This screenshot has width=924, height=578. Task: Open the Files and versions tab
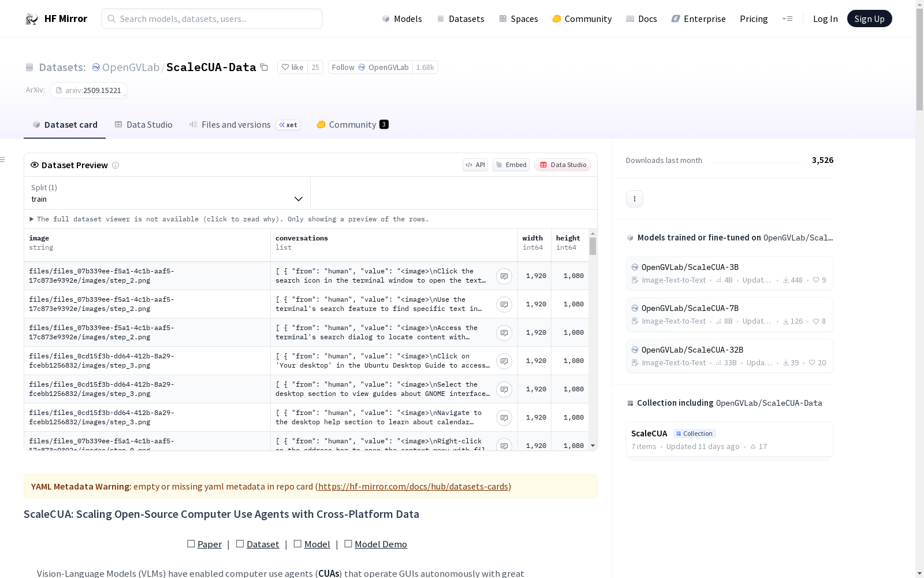244,125
